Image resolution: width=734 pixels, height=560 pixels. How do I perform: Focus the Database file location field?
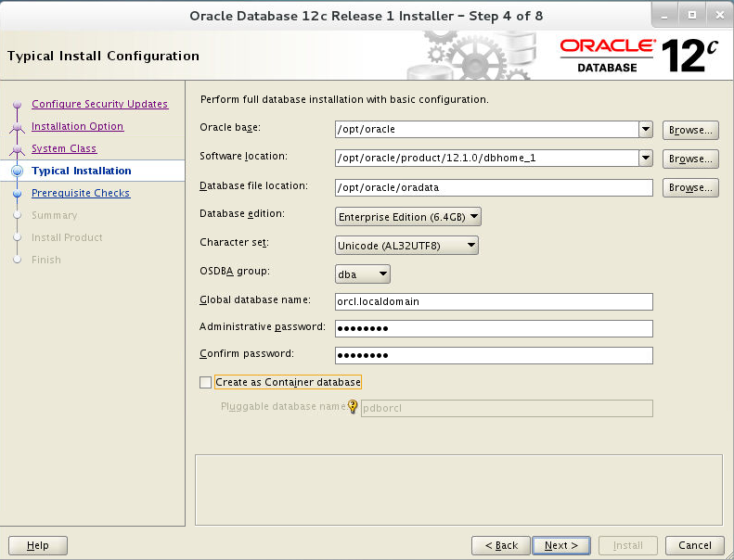(x=494, y=187)
